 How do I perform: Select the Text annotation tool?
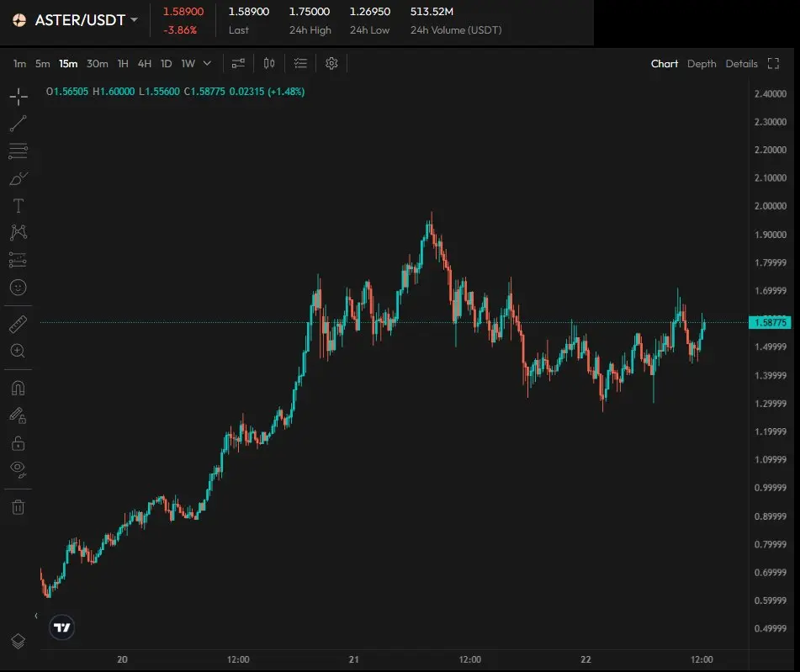(19, 205)
